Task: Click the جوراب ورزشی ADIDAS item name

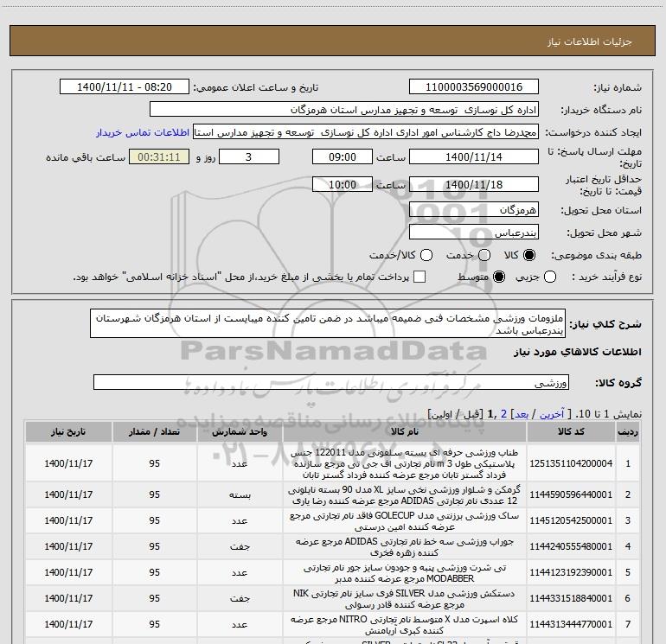Action: coord(405,547)
